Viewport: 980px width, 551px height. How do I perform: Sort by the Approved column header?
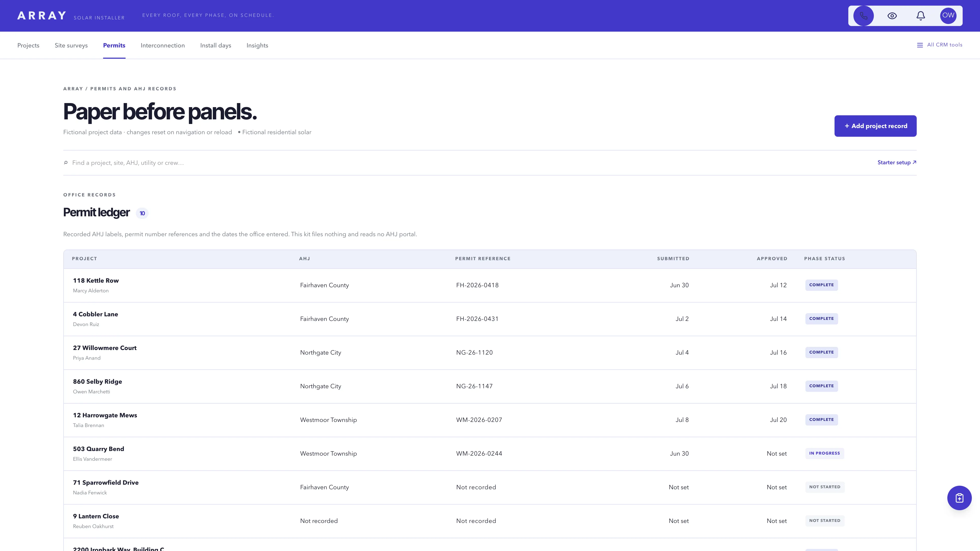(x=772, y=259)
